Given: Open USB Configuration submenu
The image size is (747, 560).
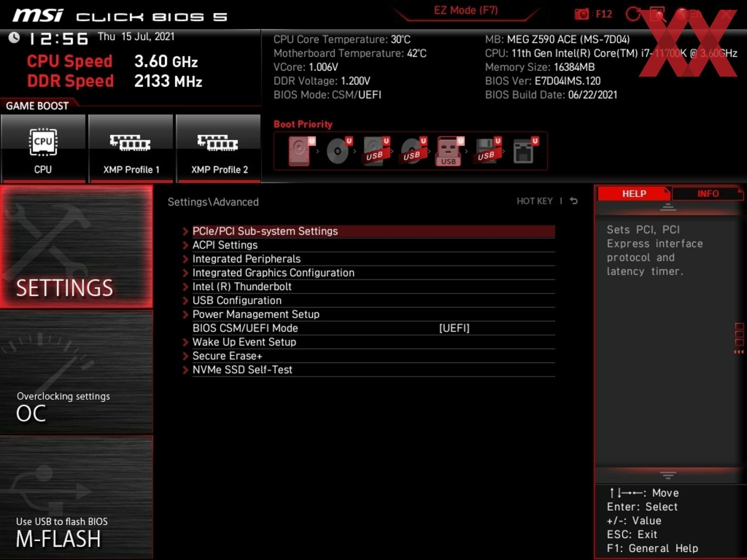Looking at the screenshot, I should point(368,300).
